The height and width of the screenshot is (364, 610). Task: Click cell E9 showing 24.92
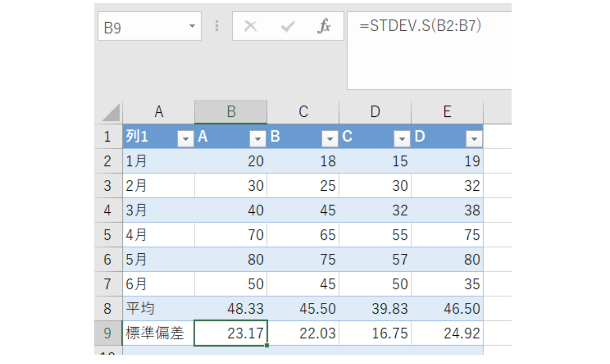point(448,333)
